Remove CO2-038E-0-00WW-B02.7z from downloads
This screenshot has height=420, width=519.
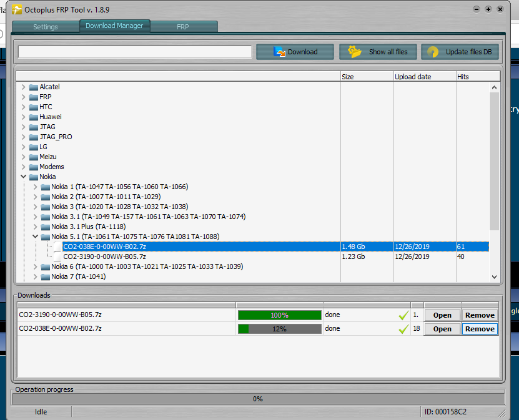click(x=480, y=329)
